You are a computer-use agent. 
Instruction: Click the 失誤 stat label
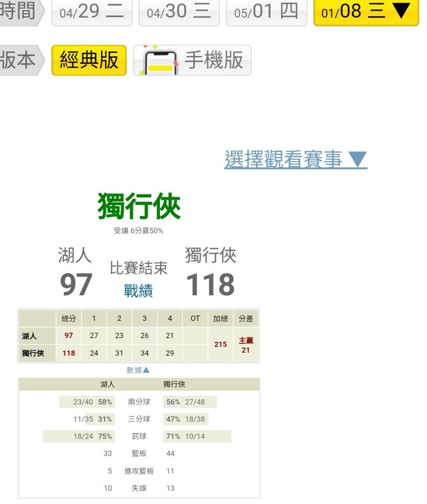pos(139,488)
